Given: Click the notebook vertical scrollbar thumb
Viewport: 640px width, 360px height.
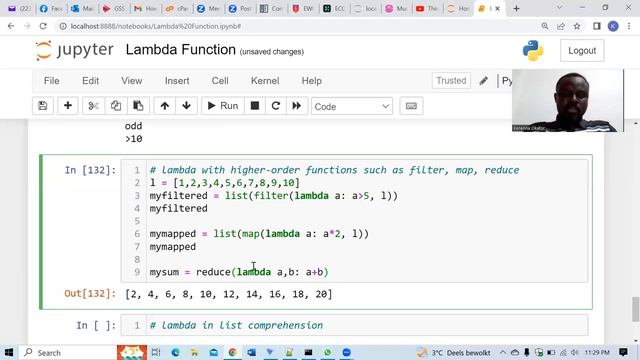Looking at the screenshot, I should [636, 309].
